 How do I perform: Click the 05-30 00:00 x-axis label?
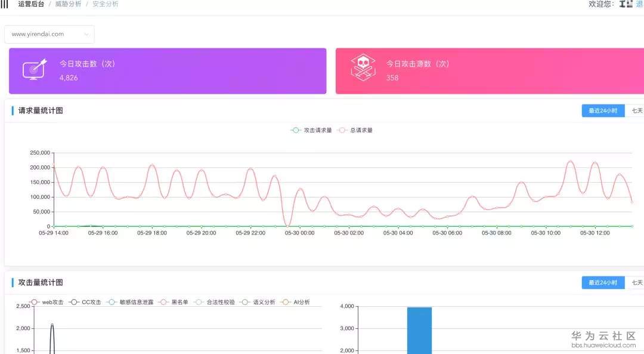(300, 233)
